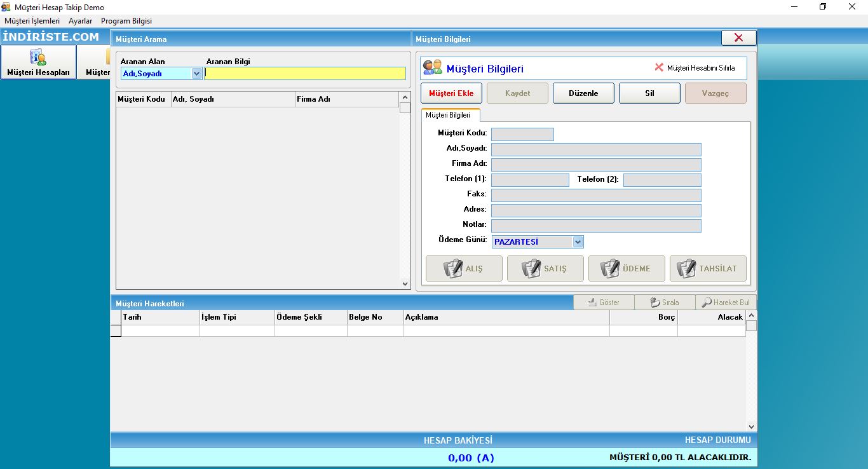
Task: Click the Faks input field
Action: [596, 195]
